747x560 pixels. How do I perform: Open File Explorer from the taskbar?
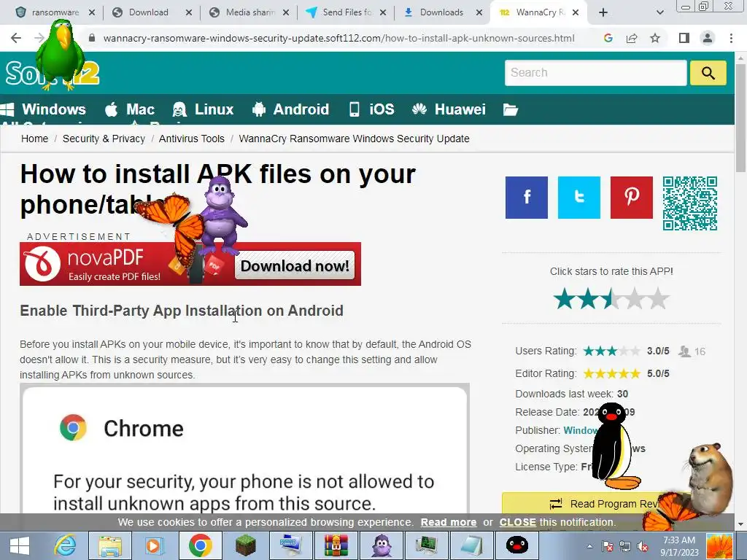point(109,545)
